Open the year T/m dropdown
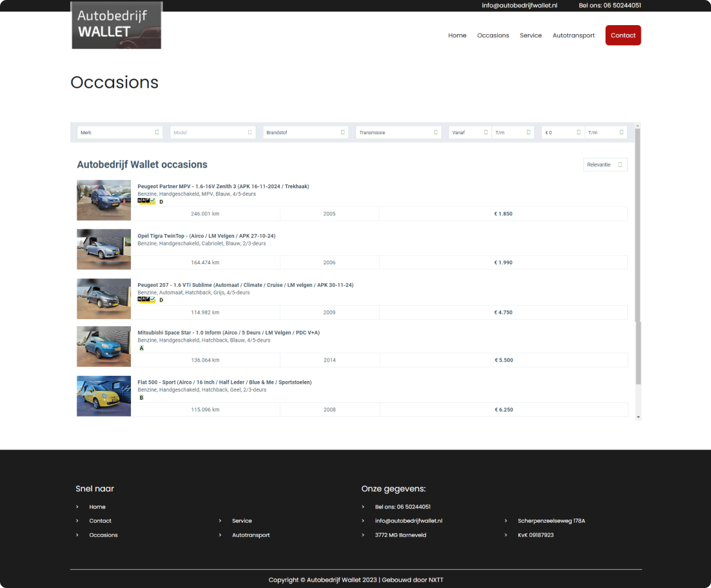711x588 pixels. (x=513, y=132)
